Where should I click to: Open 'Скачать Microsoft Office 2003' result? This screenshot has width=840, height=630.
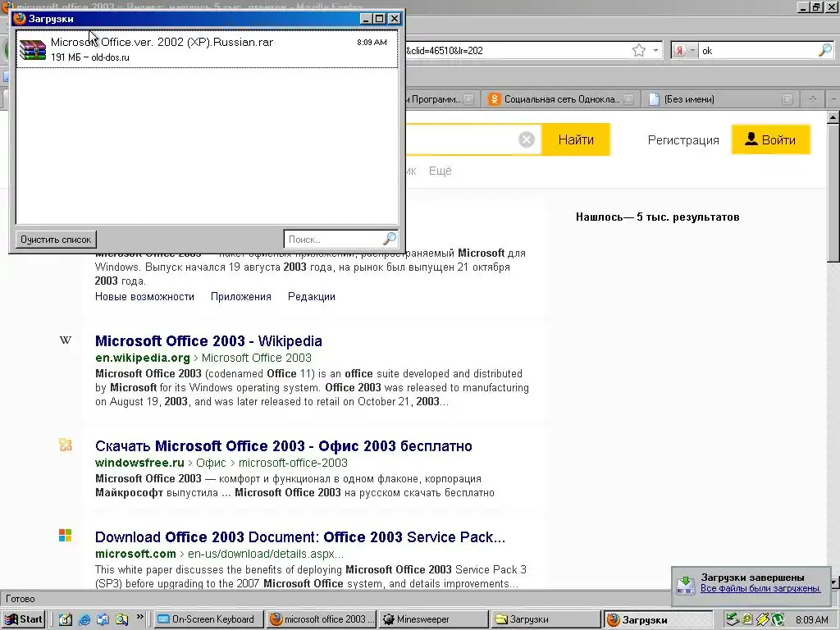pyautogui.click(x=283, y=446)
